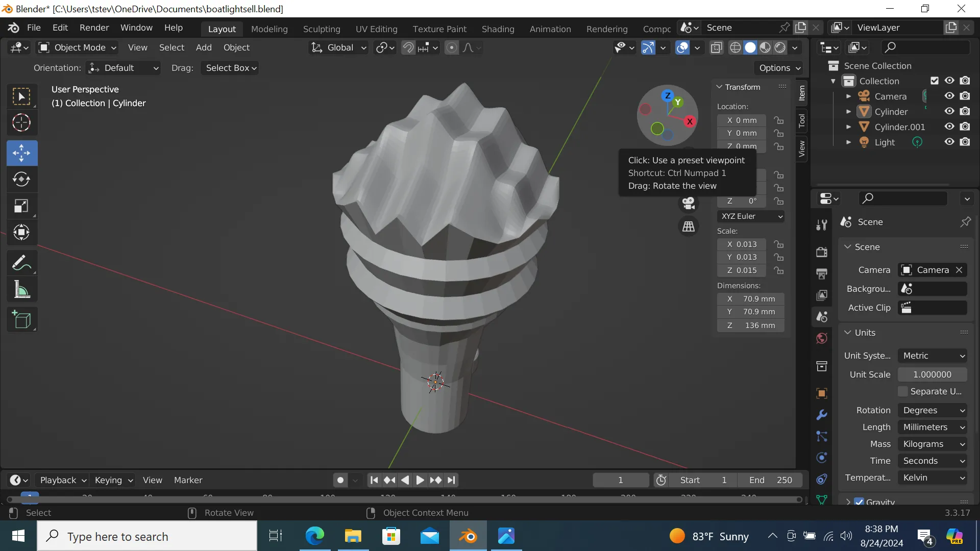Select the Rotate tool in the toolbar
980x551 pixels.
coord(21,179)
